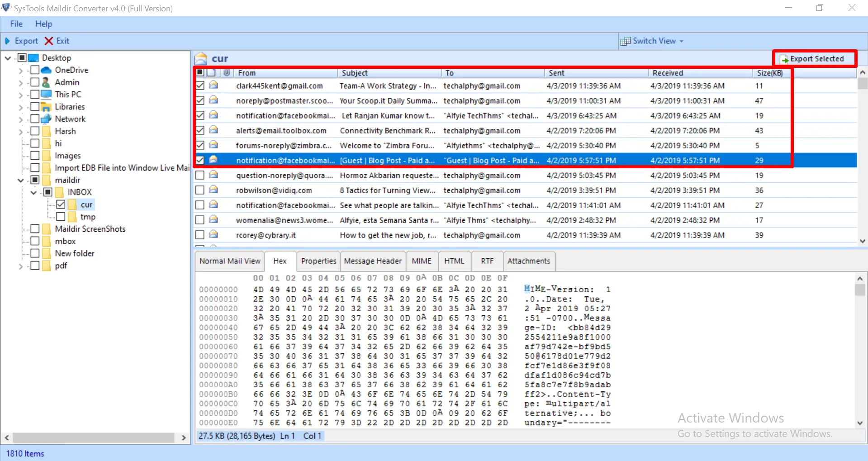This screenshot has width=868, height=461.
Task: Click the Export toolbar button
Action: coord(21,41)
